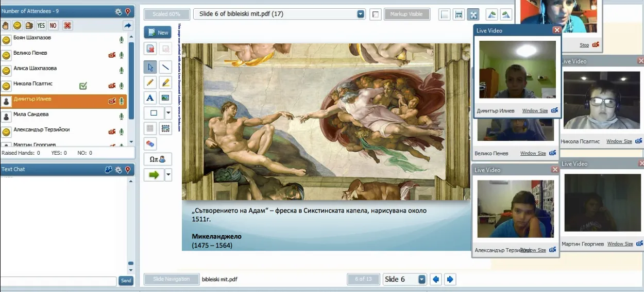Choose the text annotation tool

point(150,98)
